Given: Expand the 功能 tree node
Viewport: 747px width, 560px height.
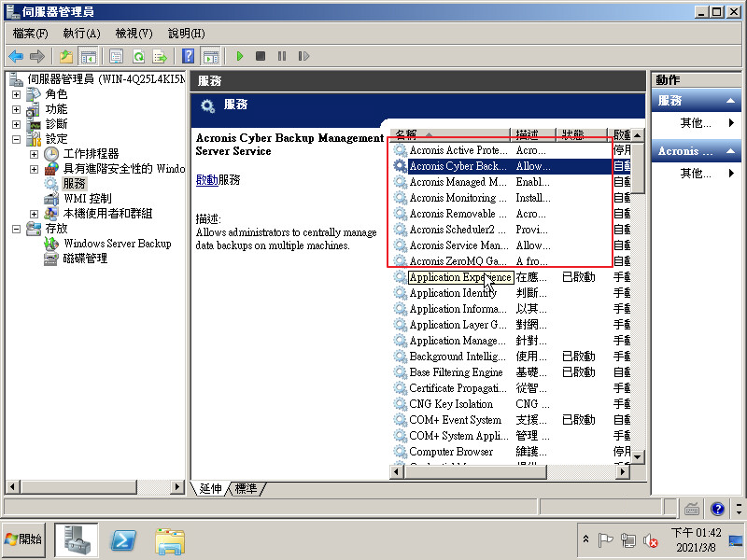Looking at the screenshot, I should pyautogui.click(x=16, y=109).
